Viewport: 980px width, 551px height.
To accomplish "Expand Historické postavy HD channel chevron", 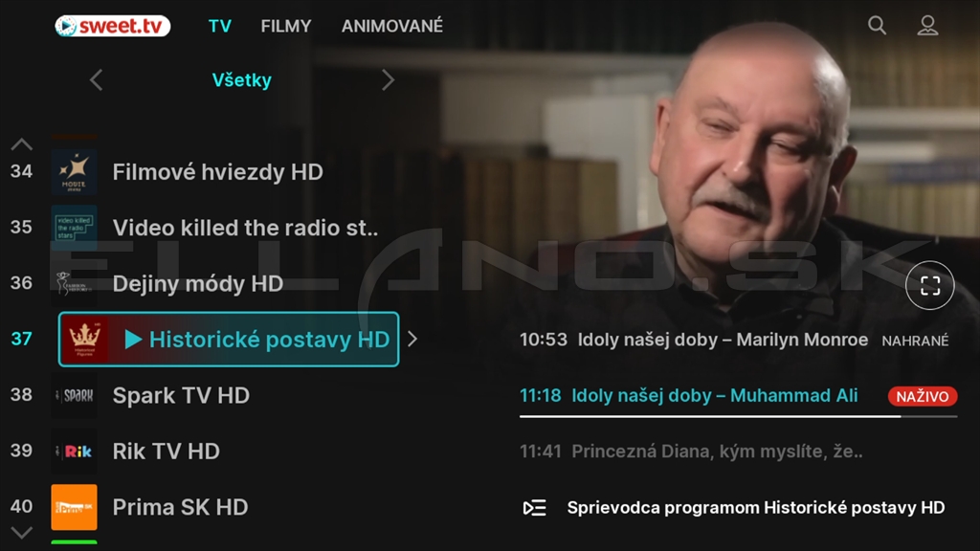I will coord(412,340).
